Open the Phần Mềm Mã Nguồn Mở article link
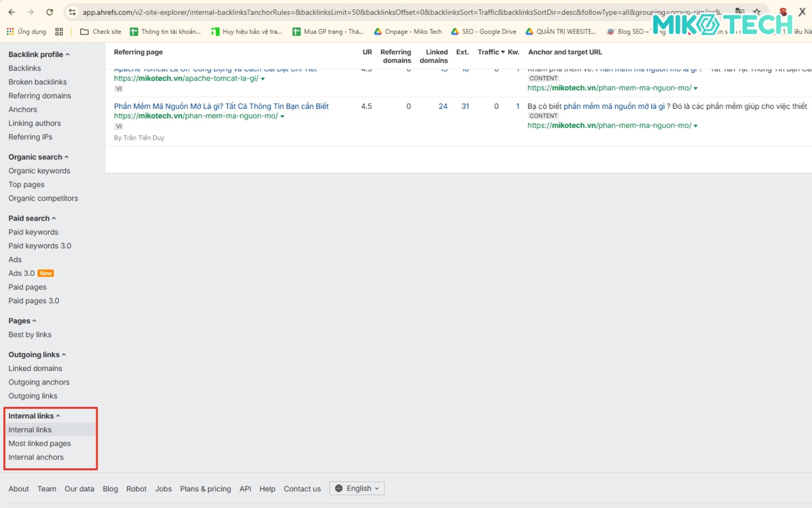Image resolution: width=812 pixels, height=508 pixels. (221, 106)
